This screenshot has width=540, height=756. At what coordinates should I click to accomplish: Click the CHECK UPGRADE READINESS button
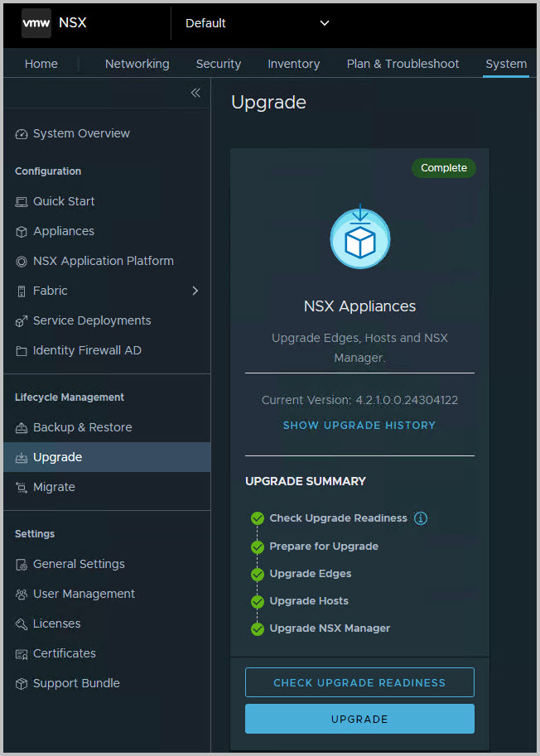coord(359,682)
